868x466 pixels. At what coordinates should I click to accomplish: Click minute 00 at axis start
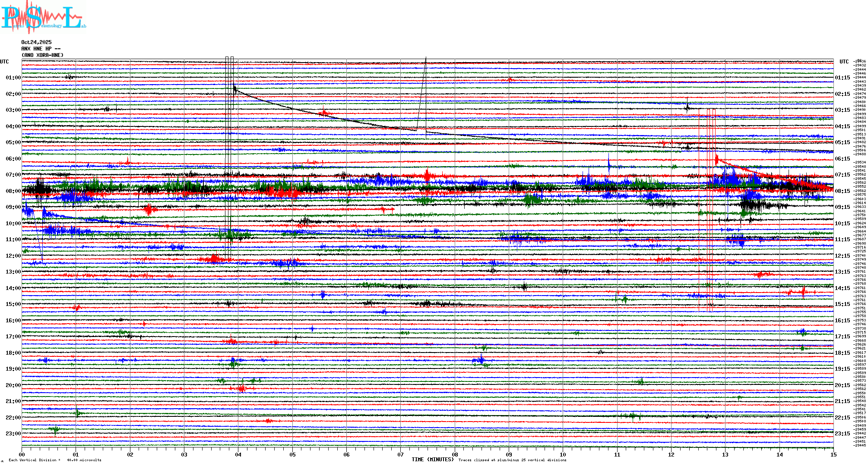coord(22,454)
